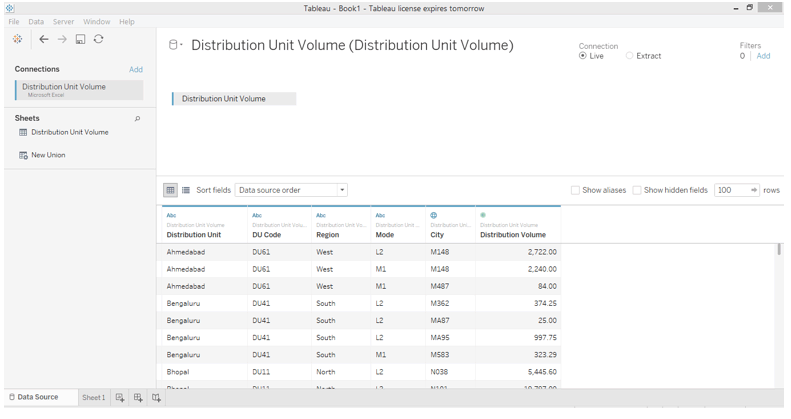Screen dimensions: 791x419
Task: Click the Distribution Unit Volume sheet table icon
Action: pos(23,132)
